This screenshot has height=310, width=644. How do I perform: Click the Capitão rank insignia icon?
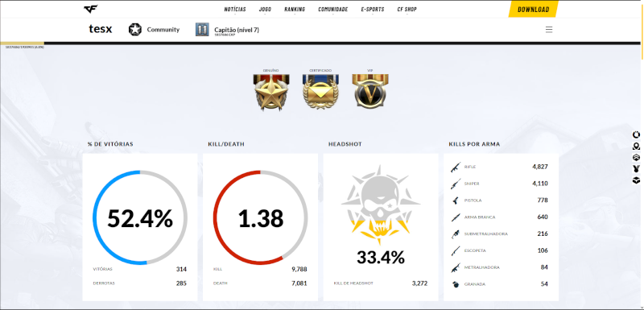202,30
